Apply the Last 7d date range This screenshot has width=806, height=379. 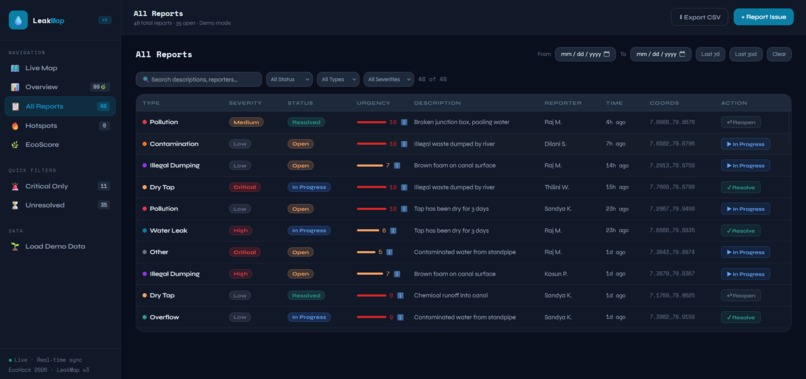click(710, 54)
